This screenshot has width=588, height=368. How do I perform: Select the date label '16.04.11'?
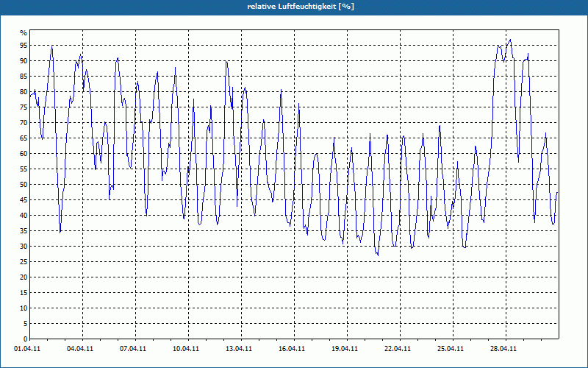(x=291, y=348)
